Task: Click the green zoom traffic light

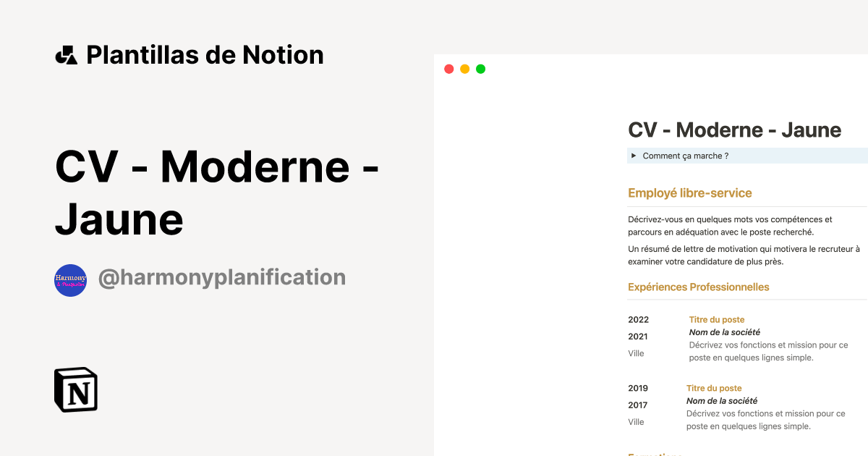Action: [480, 69]
